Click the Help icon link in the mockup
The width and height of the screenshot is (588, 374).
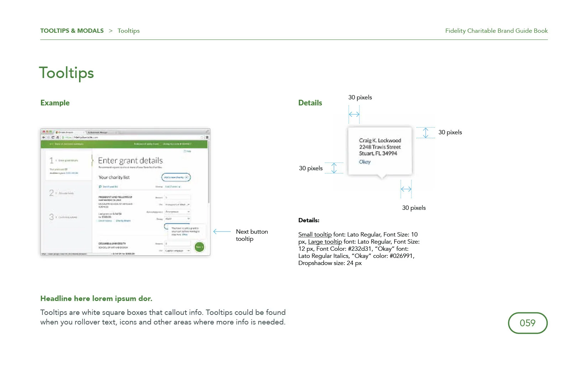point(187,151)
